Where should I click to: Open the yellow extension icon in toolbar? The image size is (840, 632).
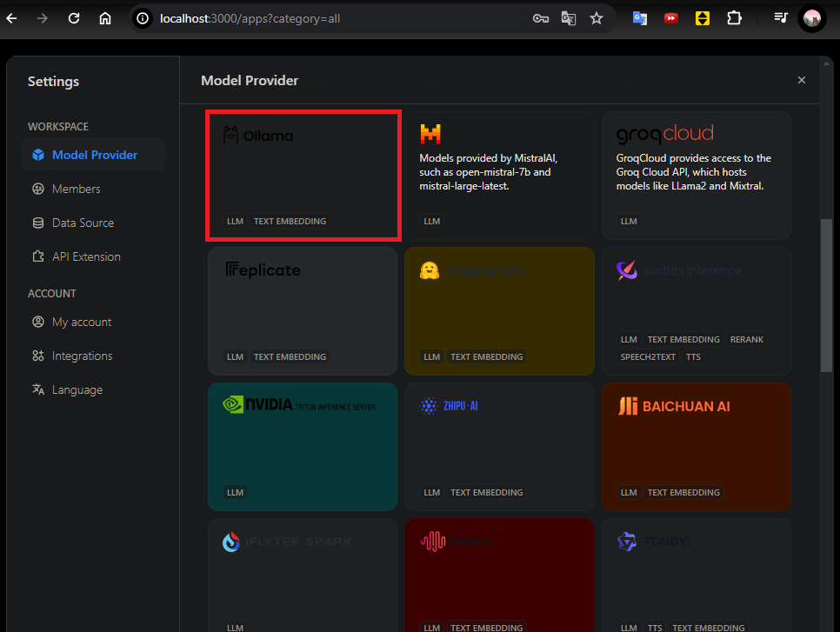tap(703, 19)
